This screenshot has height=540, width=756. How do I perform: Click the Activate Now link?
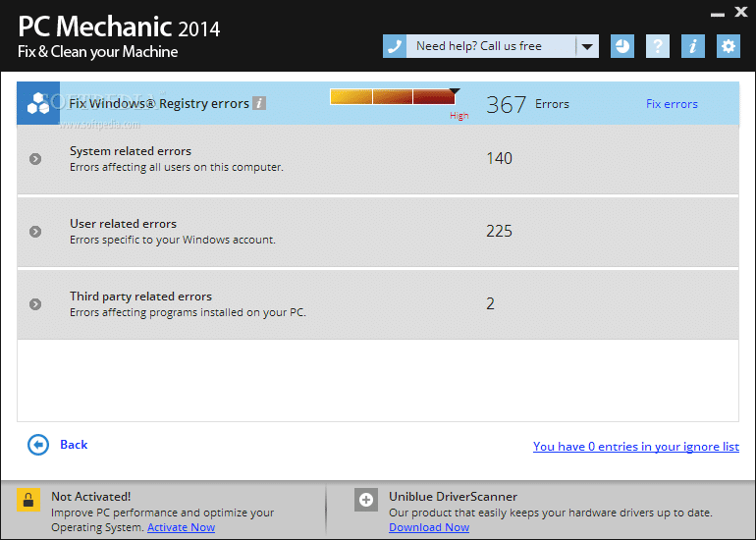pyautogui.click(x=181, y=527)
